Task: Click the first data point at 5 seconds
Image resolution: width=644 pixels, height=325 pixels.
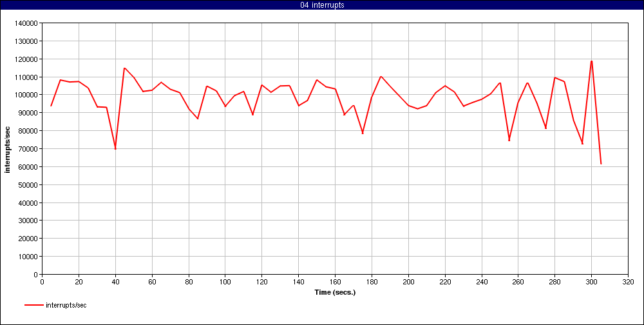Action: point(51,106)
